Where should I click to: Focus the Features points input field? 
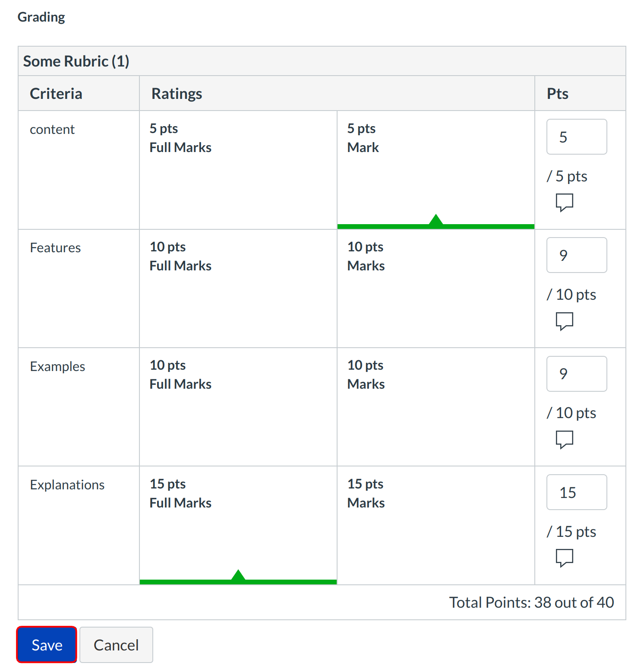pos(576,255)
